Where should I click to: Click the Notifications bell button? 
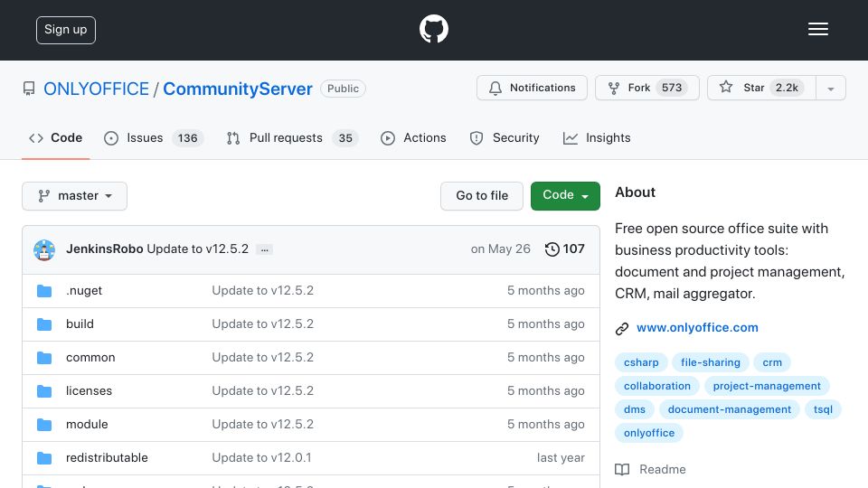(x=532, y=88)
